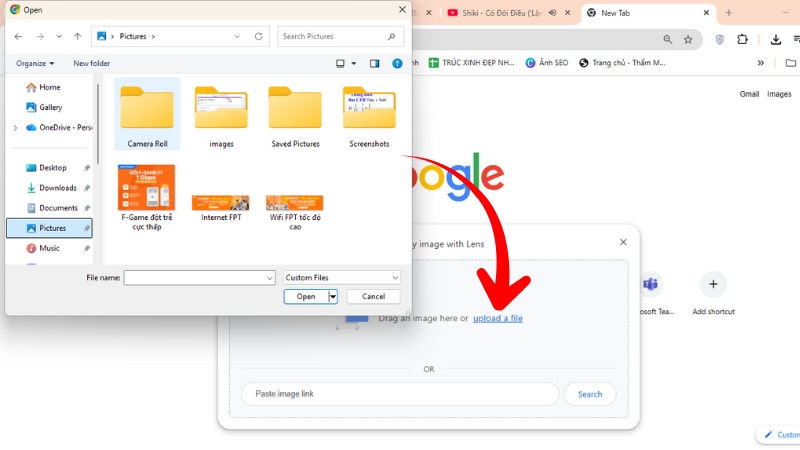Click the Add shortcut plus button

(713, 285)
